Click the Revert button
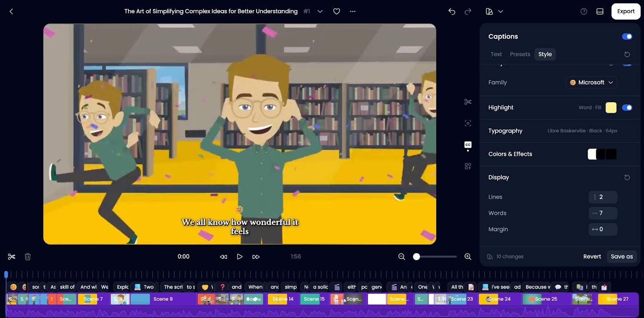This screenshot has height=318, width=644. tap(592, 256)
